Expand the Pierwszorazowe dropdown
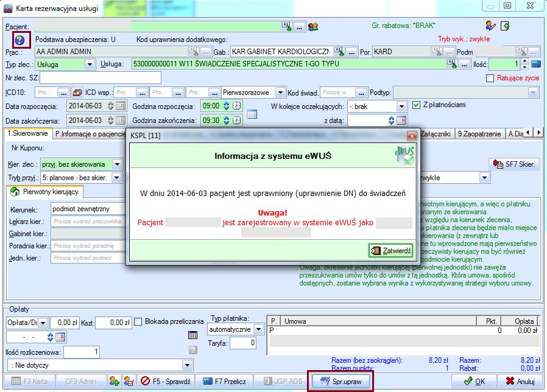The width and height of the screenshot is (547, 392). coord(280,93)
